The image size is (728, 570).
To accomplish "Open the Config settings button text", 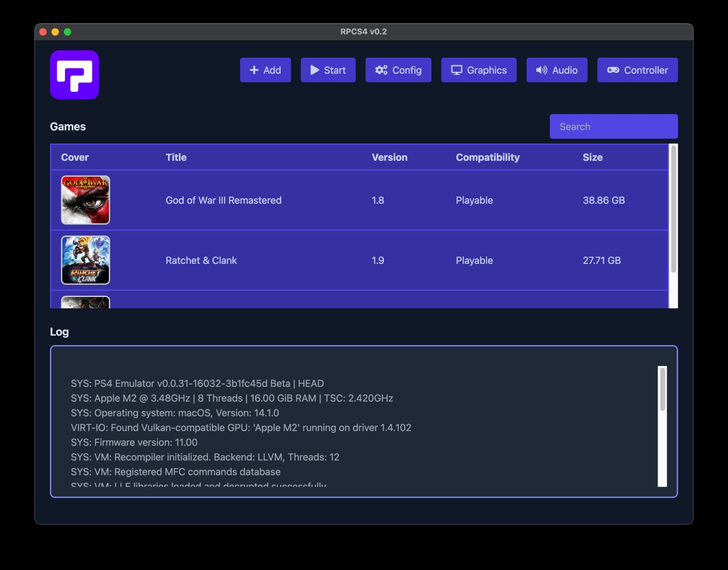I will click(407, 70).
